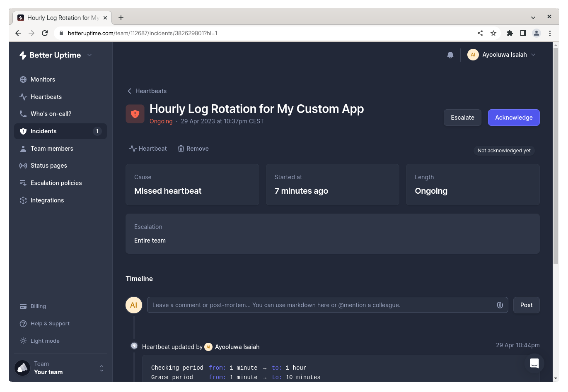The image size is (568, 392).
Task: Bookmark this page with star icon
Action: (493, 33)
